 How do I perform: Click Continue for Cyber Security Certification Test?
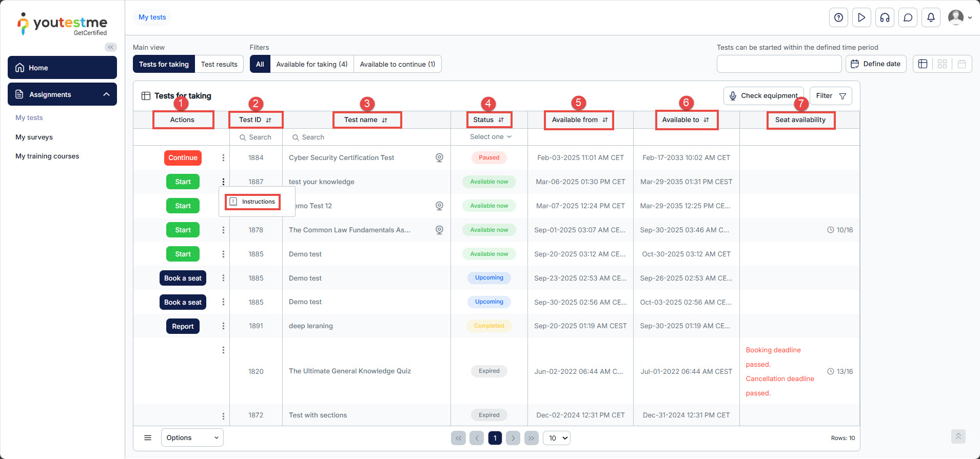pos(183,157)
